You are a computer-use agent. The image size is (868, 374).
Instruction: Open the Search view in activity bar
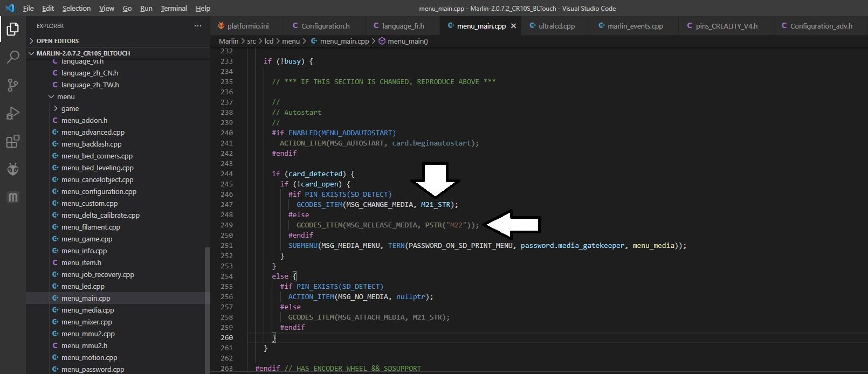[x=13, y=57]
